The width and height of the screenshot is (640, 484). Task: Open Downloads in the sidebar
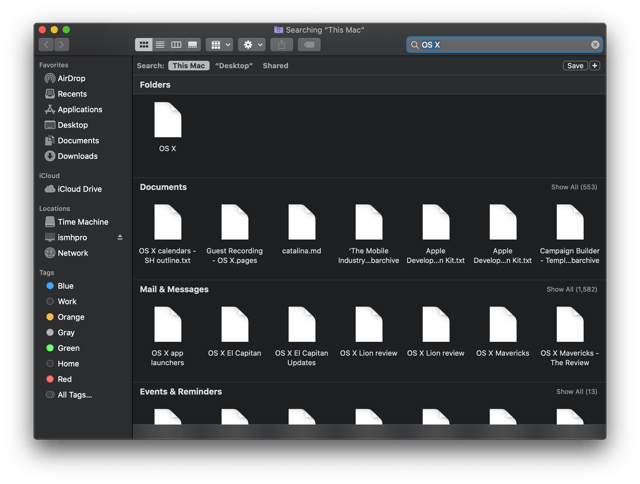click(71, 156)
